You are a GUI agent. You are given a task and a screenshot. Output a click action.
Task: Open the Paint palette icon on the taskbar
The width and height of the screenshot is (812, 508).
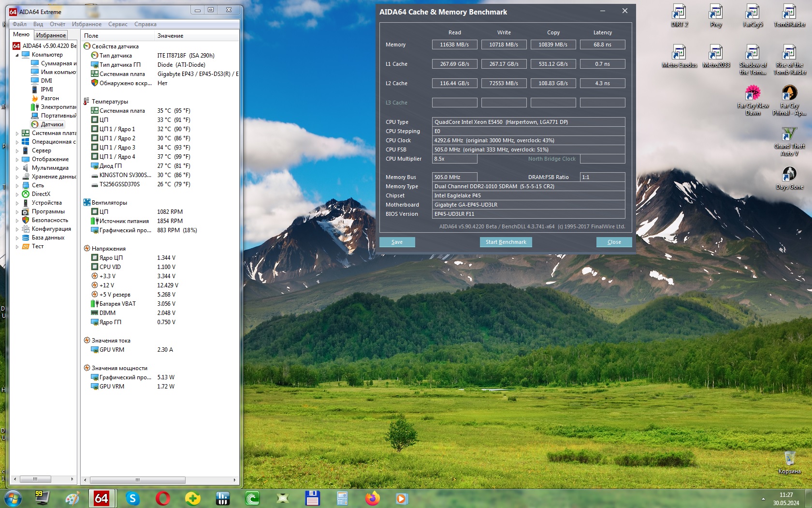coord(72,498)
